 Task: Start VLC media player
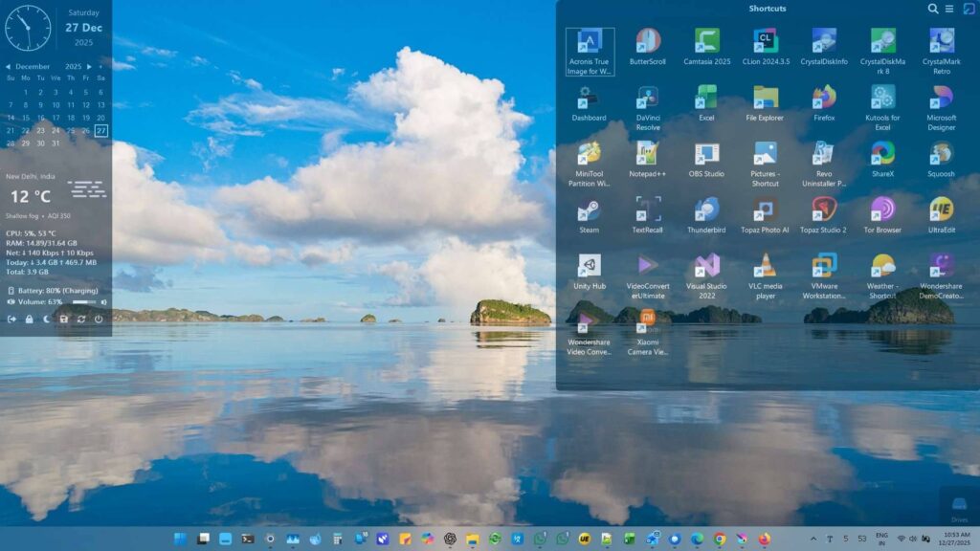point(766,264)
